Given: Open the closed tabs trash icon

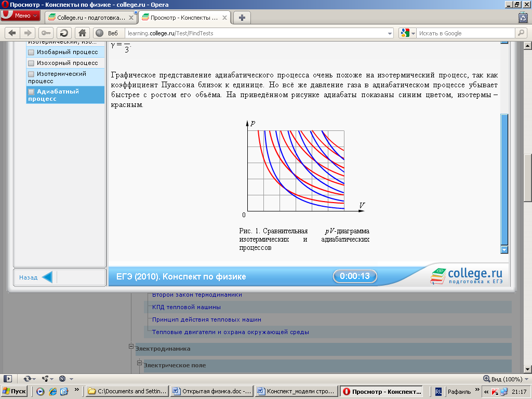Looking at the screenshot, I should (523, 17).
